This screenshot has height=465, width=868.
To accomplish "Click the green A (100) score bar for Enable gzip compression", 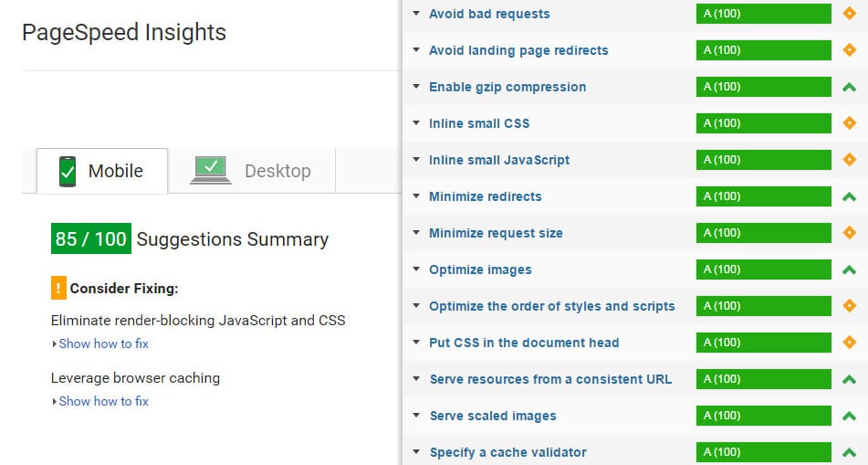I will coord(763,87).
